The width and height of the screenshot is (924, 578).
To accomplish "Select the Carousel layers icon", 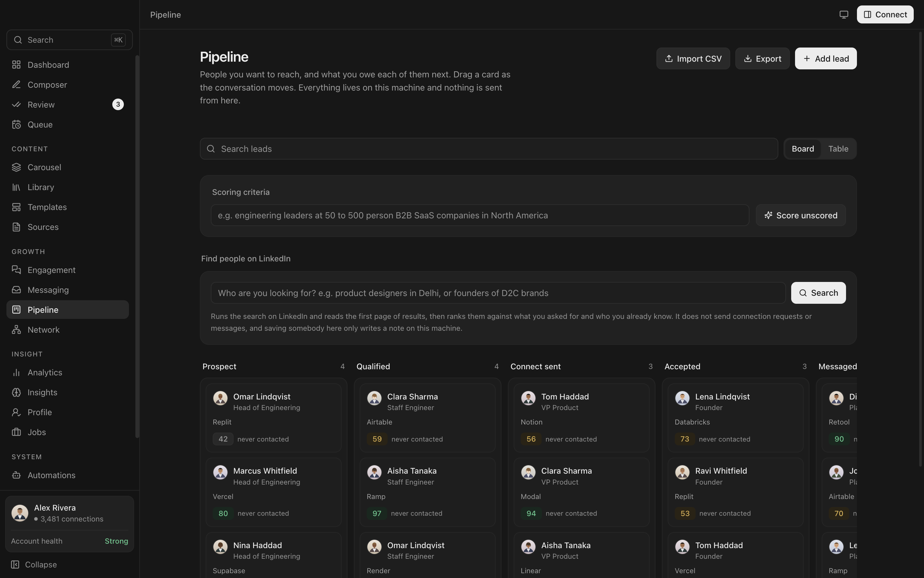I will (x=16, y=167).
